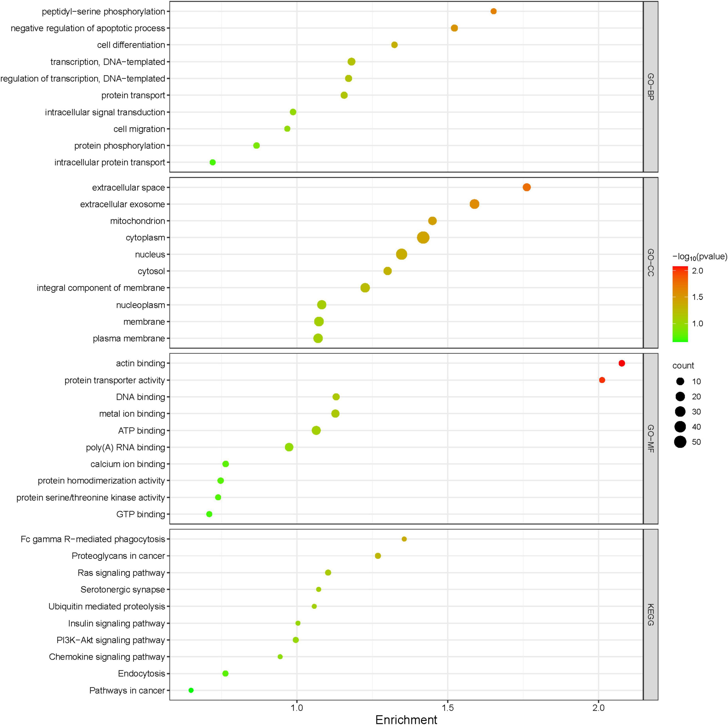728x725 pixels.
Task: Click the KEGG facet strip
Action: [651, 615]
